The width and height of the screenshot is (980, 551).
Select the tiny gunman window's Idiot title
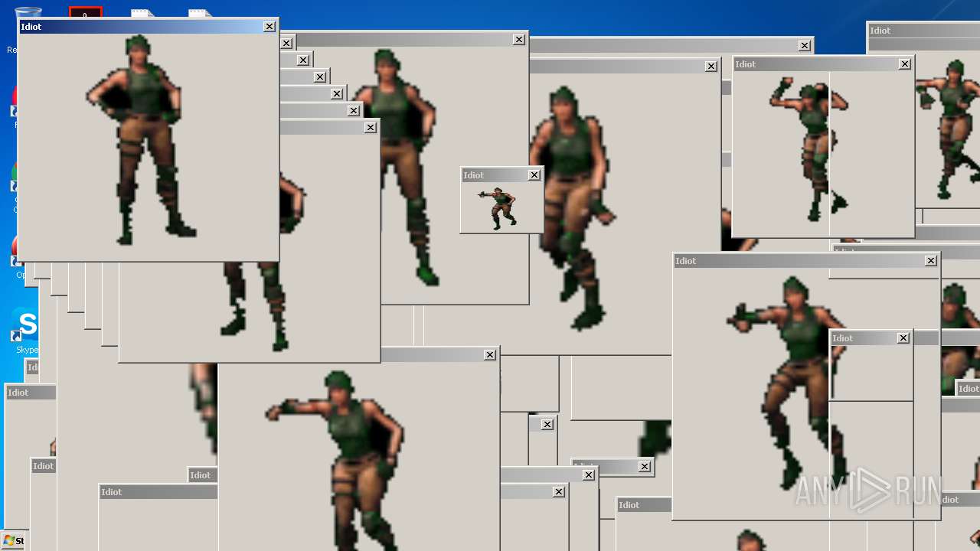point(474,175)
